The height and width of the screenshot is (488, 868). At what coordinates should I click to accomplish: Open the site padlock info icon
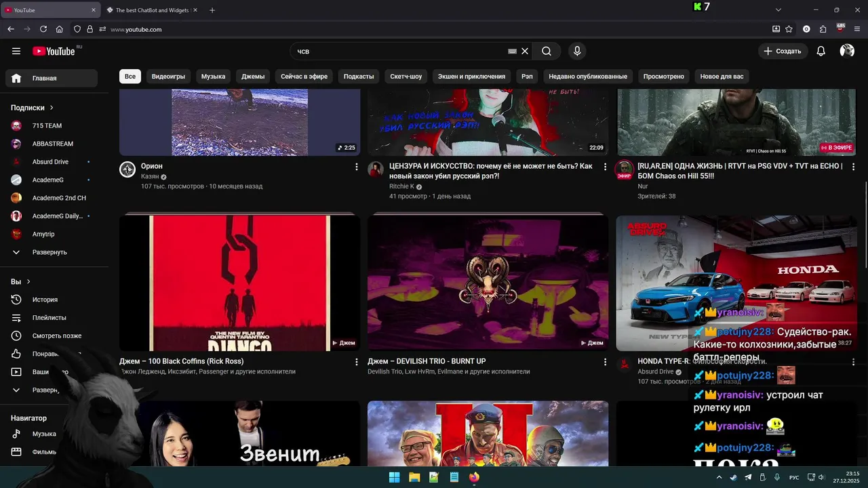click(90, 29)
